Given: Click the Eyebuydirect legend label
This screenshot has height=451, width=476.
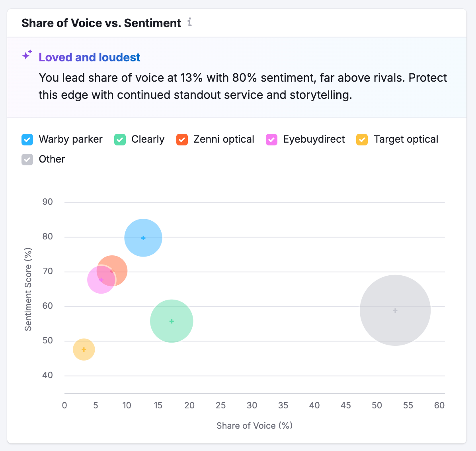Looking at the screenshot, I should [314, 139].
